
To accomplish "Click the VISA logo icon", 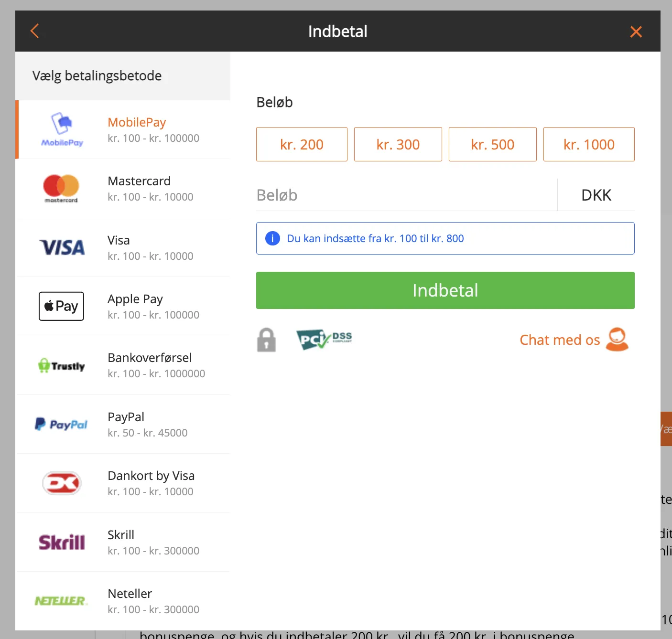I will point(62,247).
